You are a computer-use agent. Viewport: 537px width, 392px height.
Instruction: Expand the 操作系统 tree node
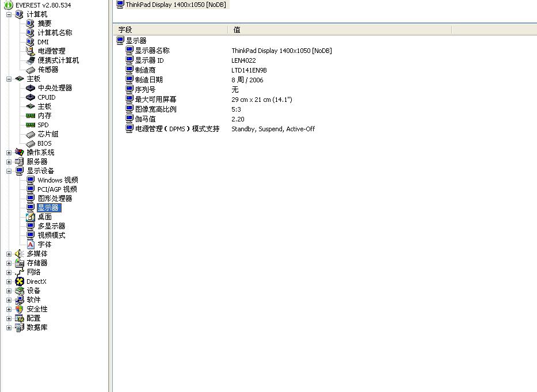[x=9, y=153]
